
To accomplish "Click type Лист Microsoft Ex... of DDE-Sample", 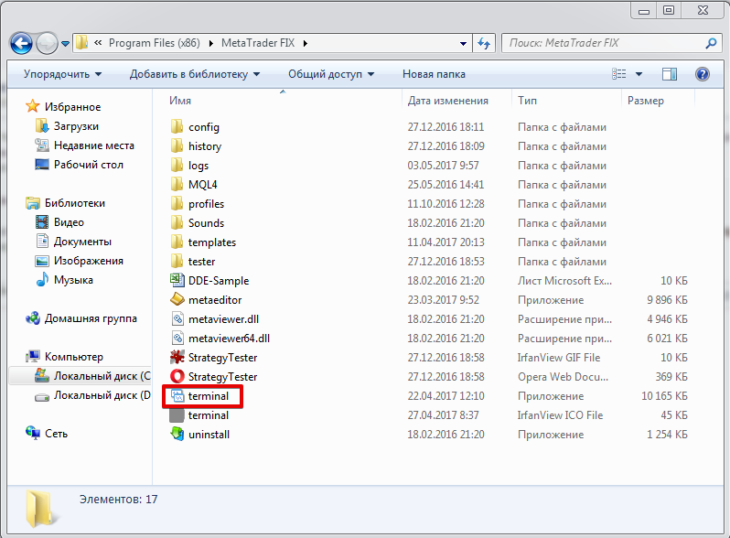I will click(565, 281).
